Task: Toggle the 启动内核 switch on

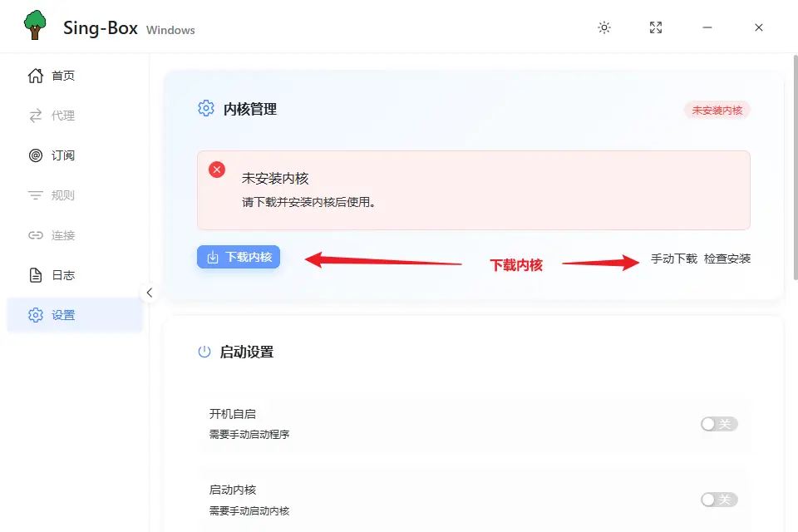Action: click(718, 500)
